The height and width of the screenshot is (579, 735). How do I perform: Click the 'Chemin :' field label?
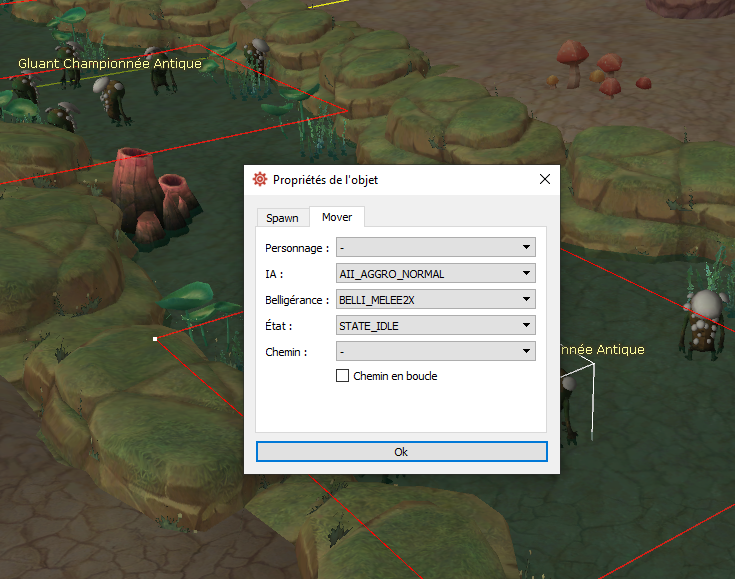(x=286, y=352)
